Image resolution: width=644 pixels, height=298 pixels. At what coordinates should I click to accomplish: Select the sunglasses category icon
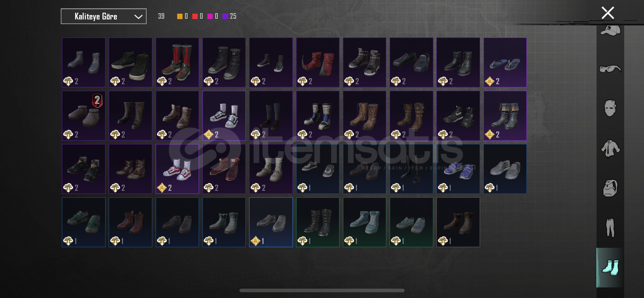point(610,68)
